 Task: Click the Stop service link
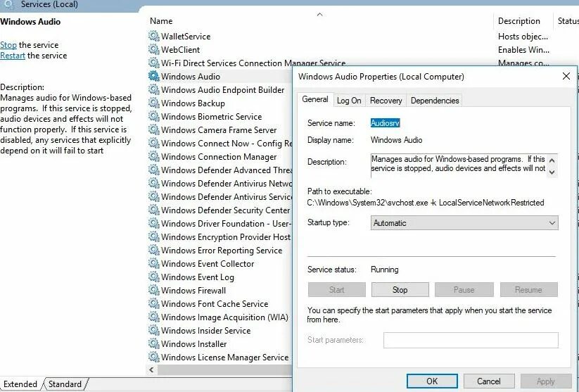(8, 45)
